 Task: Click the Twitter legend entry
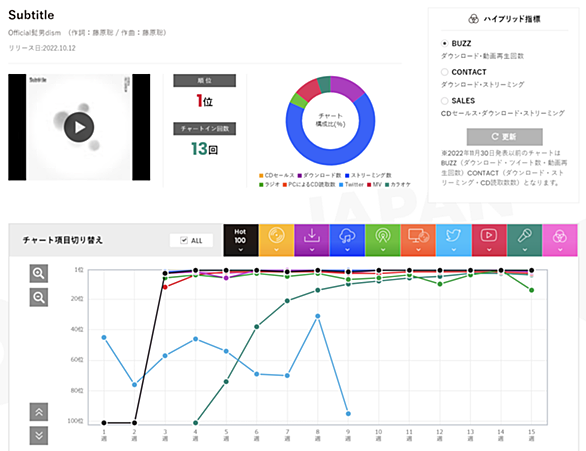click(351, 185)
